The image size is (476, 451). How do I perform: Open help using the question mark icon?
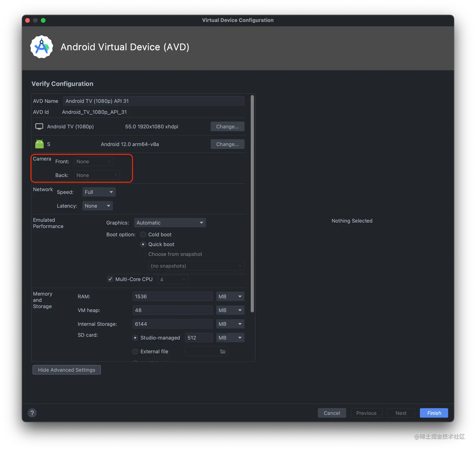pyautogui.click(x=32, y=413)
